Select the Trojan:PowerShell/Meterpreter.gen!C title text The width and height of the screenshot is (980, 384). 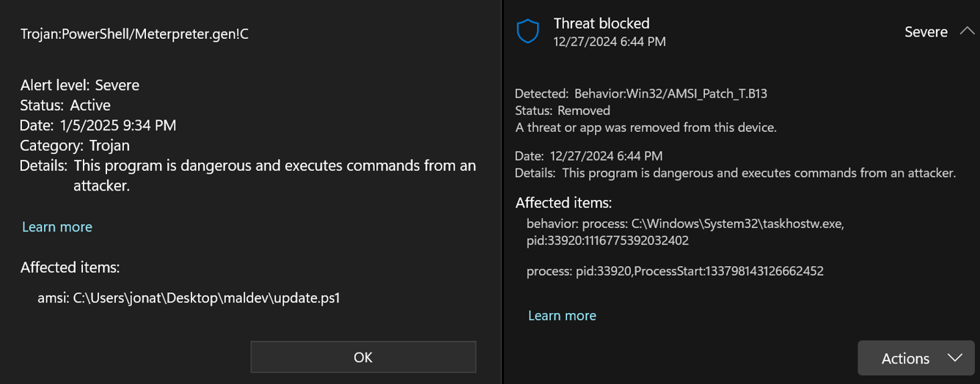tap(134, 34)
